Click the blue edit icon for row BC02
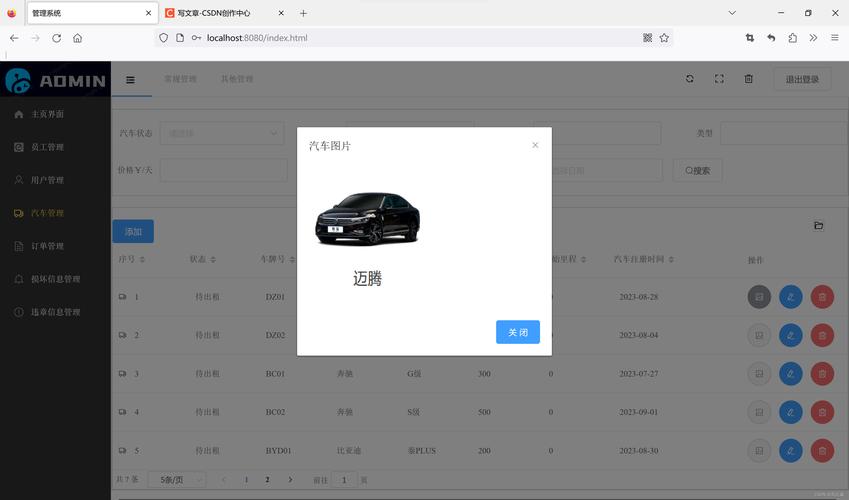The image size is (849, 500). (x=791, y=412)
